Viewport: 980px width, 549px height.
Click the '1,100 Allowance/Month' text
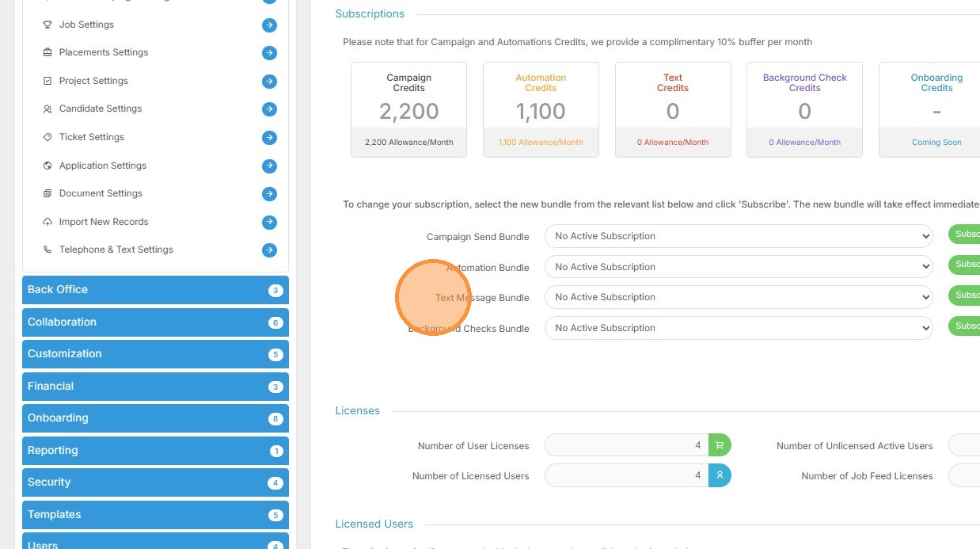click(541, 143)
